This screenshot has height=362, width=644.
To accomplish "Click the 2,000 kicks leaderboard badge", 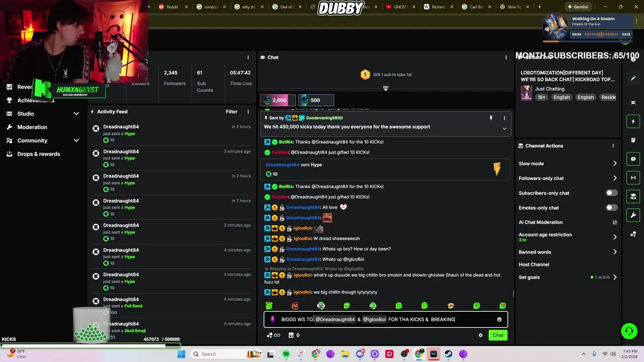I will coord(277,100).
